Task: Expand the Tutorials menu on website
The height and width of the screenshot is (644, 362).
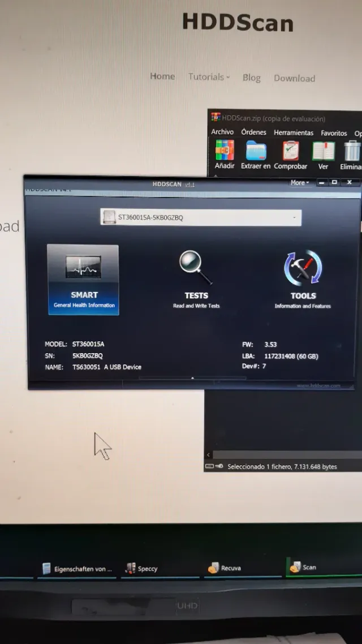Action: click(x=209, y=77)
